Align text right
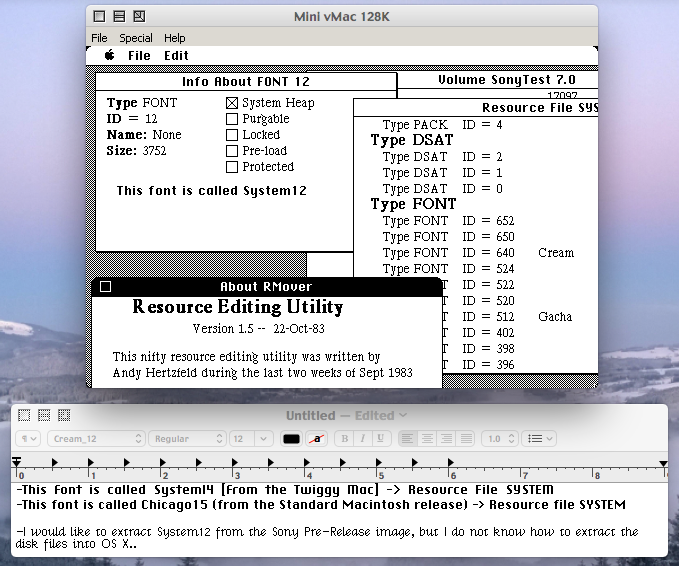Image resolution: width=679 pixels, height=566 pixels. click(x=446, y=439)
